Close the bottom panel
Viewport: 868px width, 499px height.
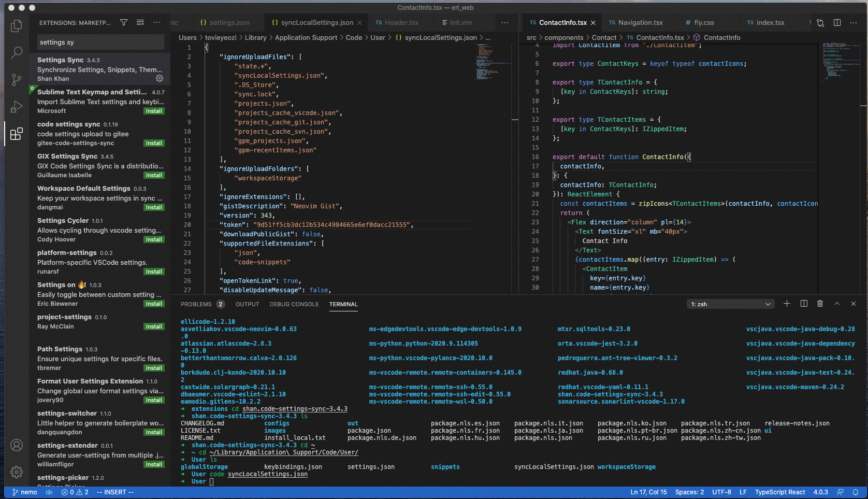[853, 304]
